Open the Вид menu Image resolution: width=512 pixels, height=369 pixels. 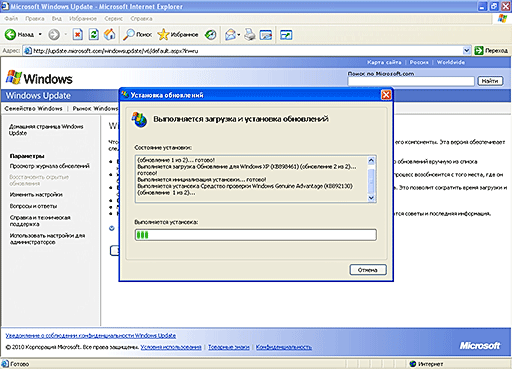[57, 19]
